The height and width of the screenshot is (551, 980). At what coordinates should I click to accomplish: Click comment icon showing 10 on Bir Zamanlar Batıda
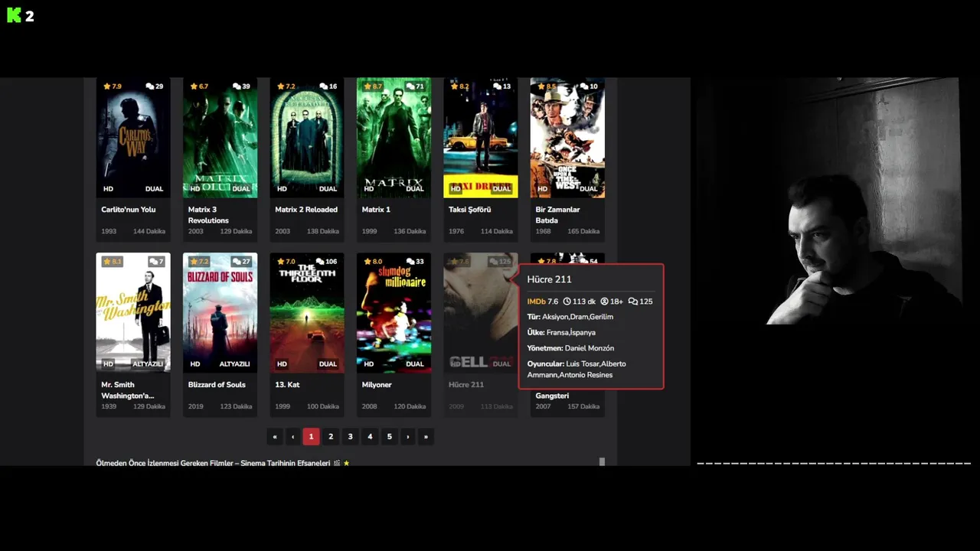click(589, 86)
